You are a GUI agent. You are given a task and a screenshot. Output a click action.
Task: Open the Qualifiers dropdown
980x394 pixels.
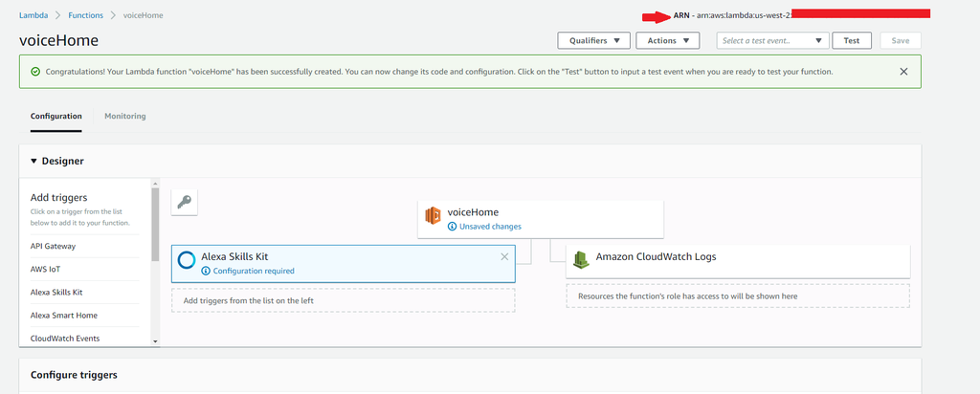click(x=593, y=40)
